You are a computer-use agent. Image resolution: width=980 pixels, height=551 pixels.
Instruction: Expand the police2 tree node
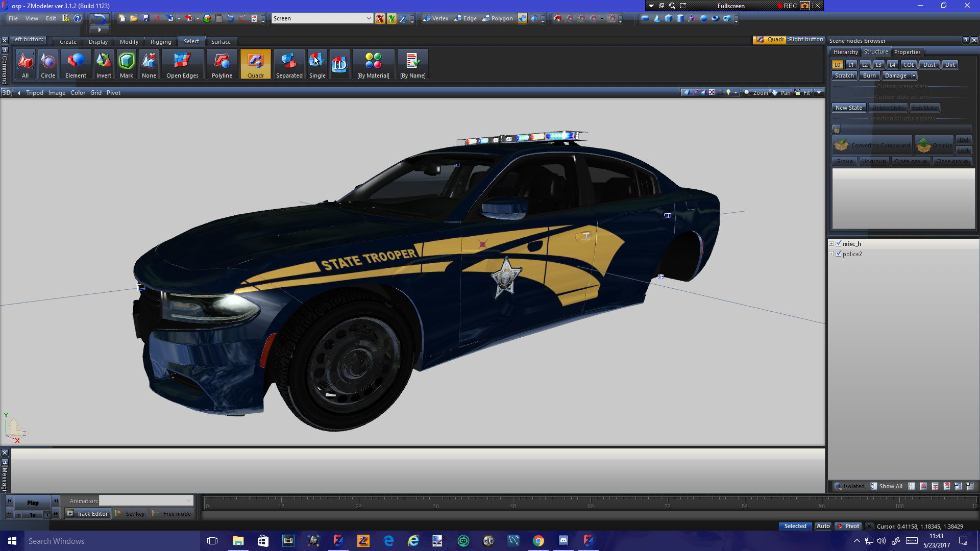pos(831,254)
